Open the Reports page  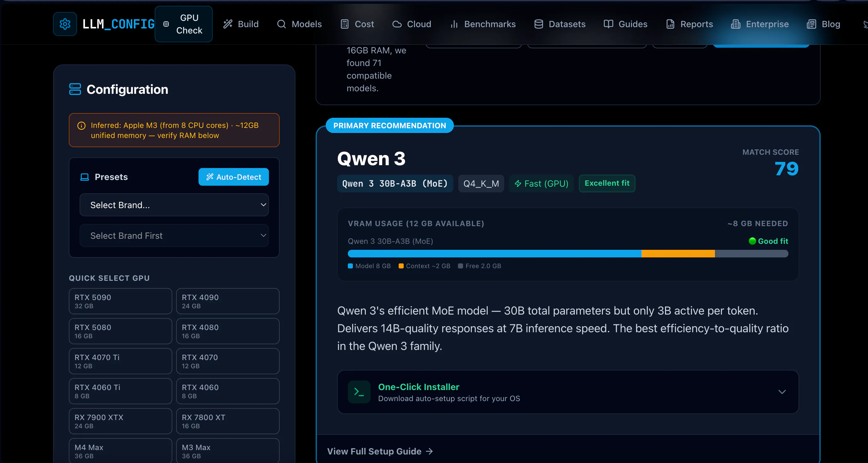[x=689, y=24]
